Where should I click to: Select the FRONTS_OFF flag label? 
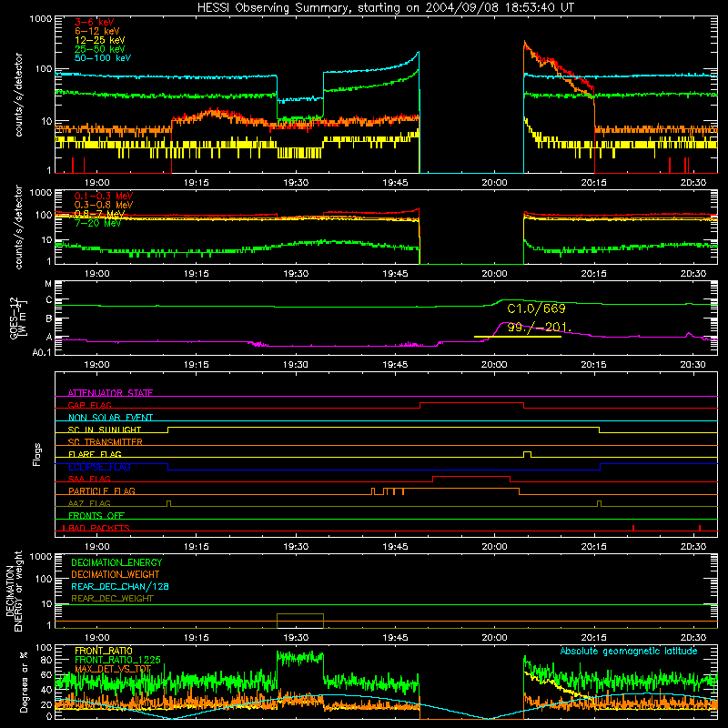[96, 515]
